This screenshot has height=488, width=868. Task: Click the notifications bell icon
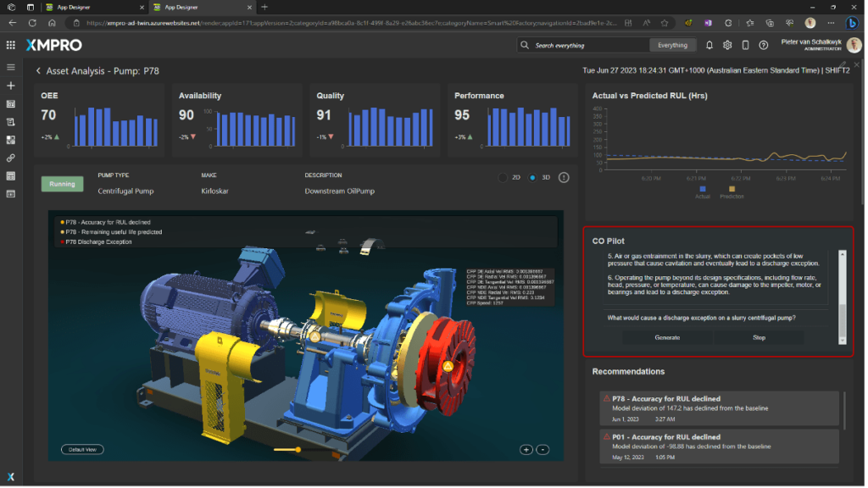click(709, 45)
